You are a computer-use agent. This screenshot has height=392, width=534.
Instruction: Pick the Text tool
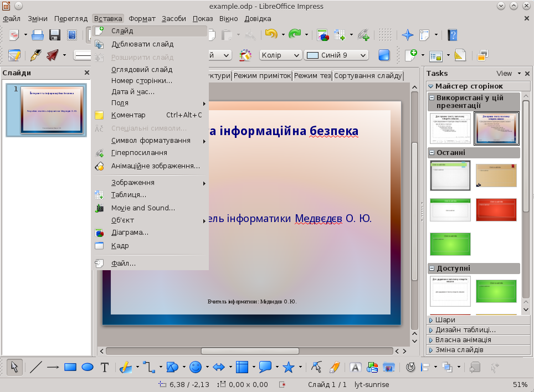pos(104,367)
